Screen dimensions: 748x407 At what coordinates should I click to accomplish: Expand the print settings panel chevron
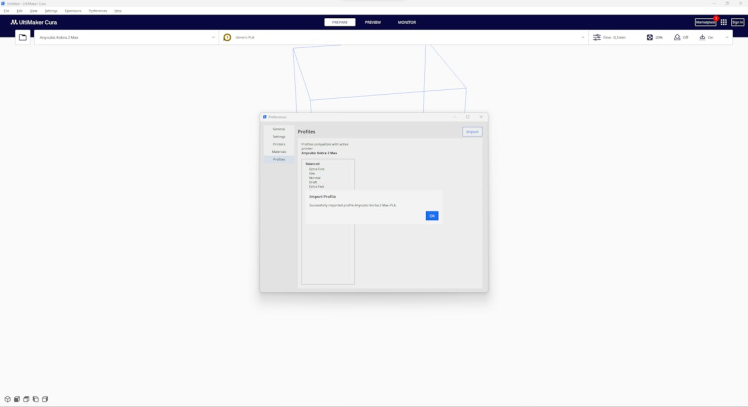727,37
